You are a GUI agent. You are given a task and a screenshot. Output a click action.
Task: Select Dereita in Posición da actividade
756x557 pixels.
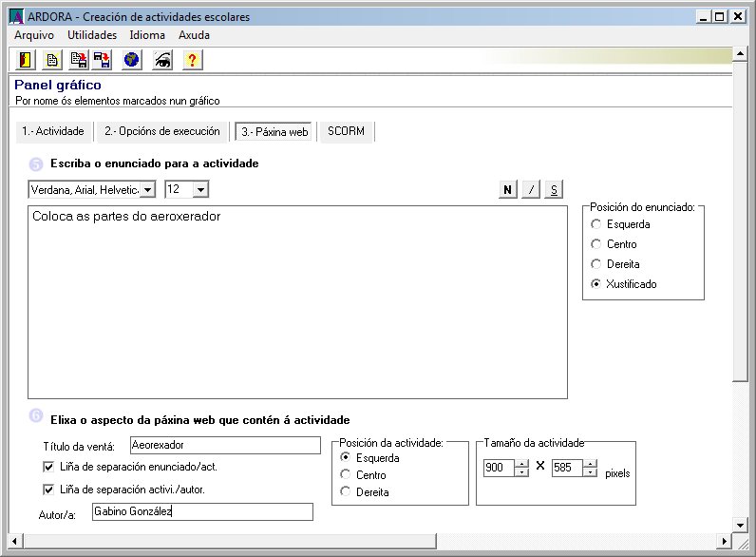tap(346, 491)
